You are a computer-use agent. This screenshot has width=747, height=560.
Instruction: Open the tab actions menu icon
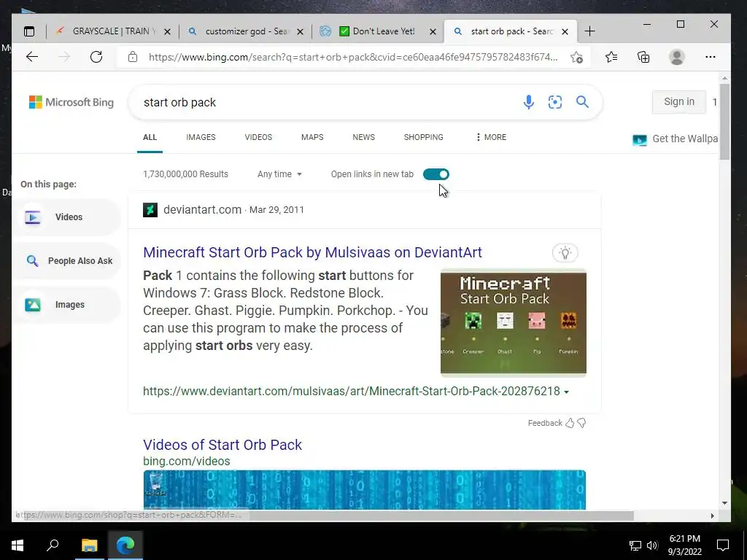click(x=29, y=31)
